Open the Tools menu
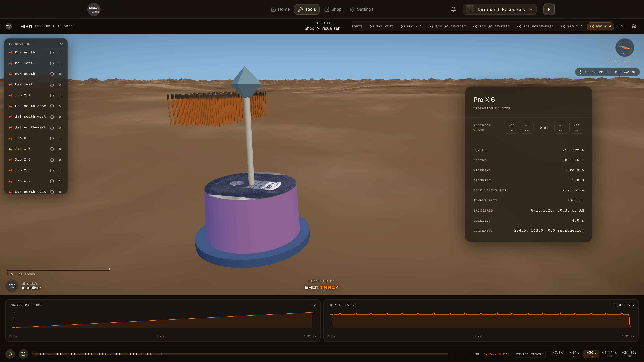Screen dimensions: 644x362 pyautogui.click(x=307, y=10)
